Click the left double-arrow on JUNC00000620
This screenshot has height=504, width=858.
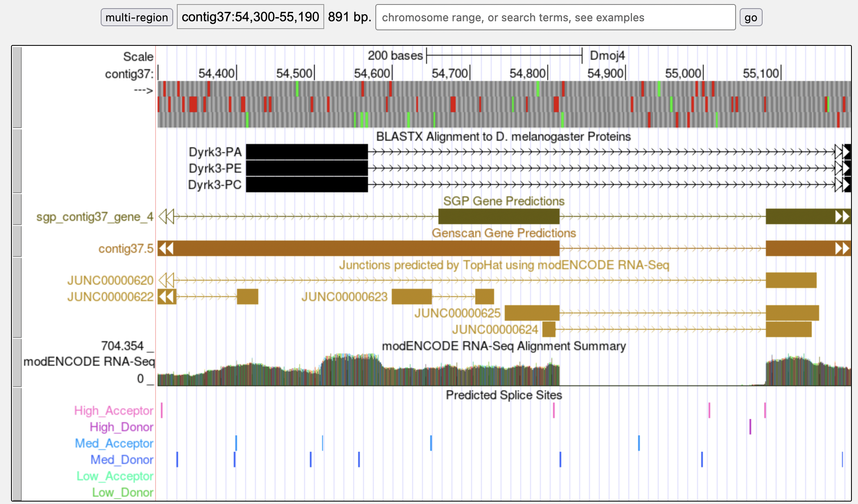tap(166, 280)
